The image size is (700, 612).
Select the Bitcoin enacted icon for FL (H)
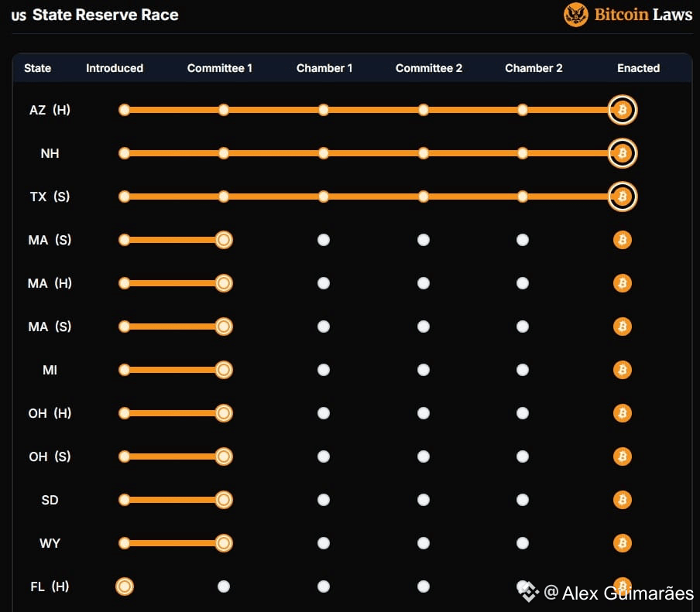[x=622, y=586]
